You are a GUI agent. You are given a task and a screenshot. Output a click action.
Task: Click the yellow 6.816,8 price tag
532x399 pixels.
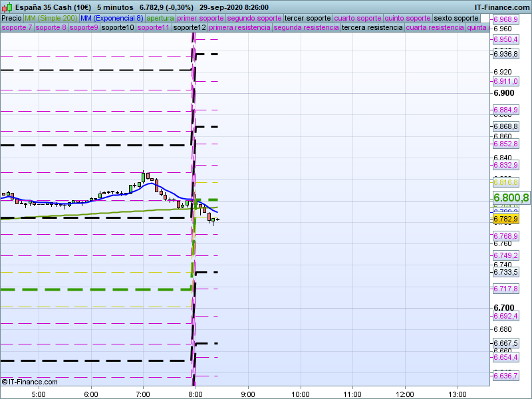pos(505,182)
